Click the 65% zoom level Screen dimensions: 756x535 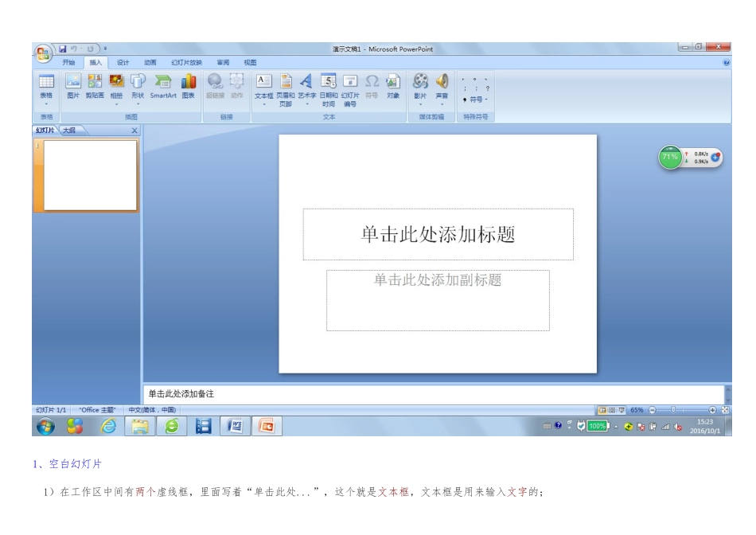tap(637, 409)
